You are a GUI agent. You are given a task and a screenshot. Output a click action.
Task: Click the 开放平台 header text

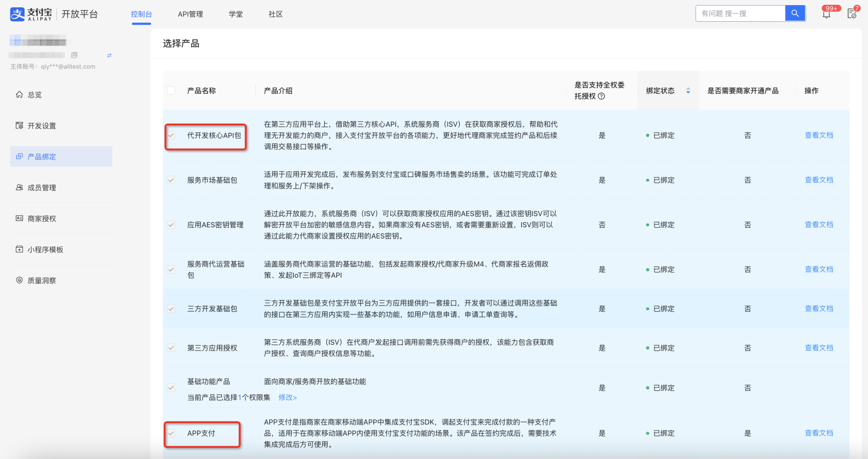(79, 14)
